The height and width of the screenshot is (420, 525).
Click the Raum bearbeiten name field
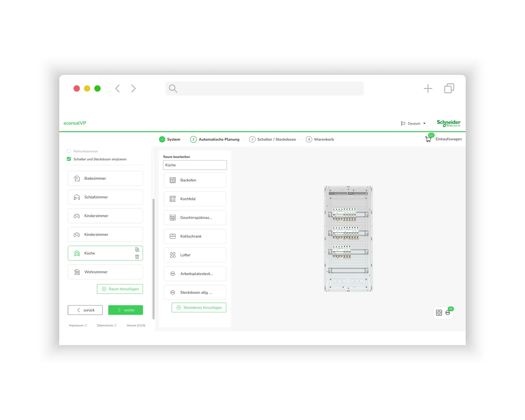tap(195, 165)
